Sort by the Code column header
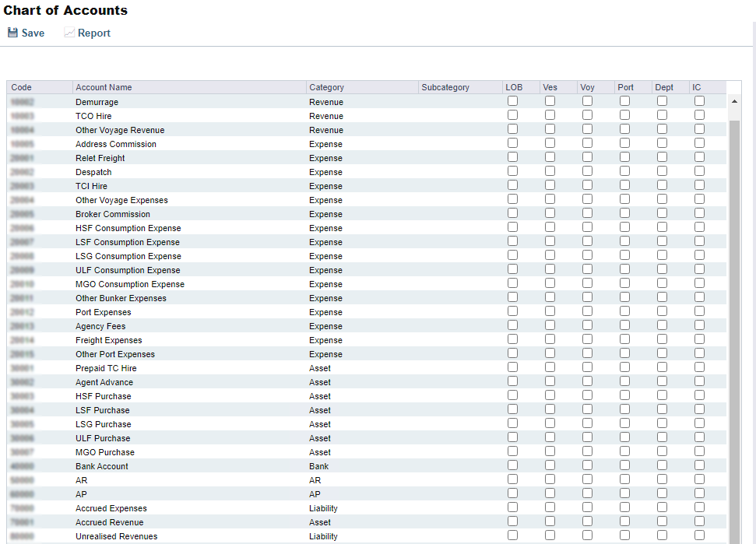The height and width of the screenshot is (544, 756). (x=19, y=87)
